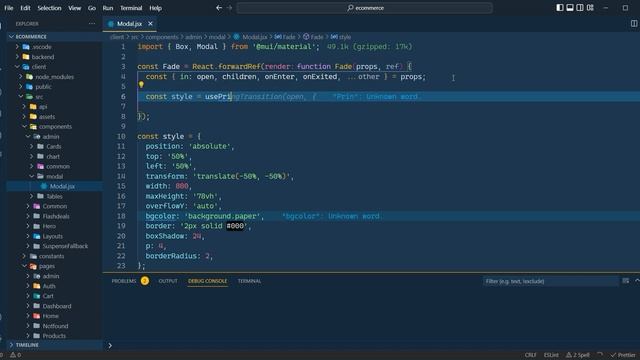The width and height of the screenshot is (640, 360).
Task: Open the Layouts folder
Action: tap(54, 236)
